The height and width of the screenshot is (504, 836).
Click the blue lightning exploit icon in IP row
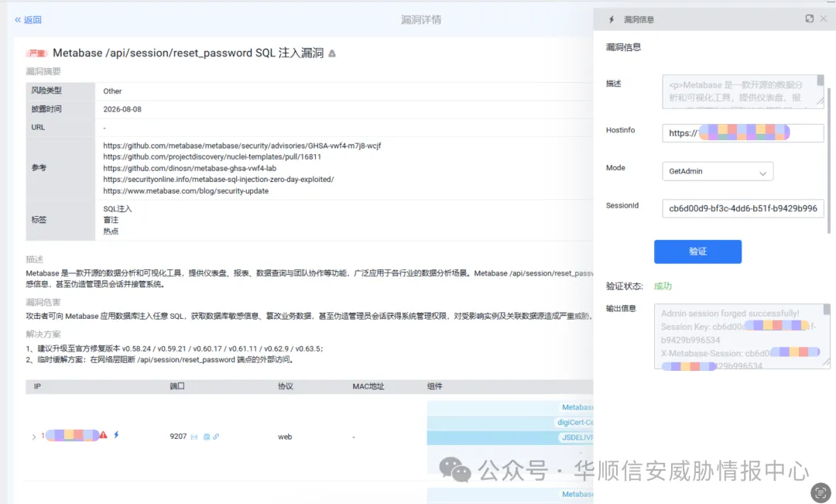tap(116, 434)
